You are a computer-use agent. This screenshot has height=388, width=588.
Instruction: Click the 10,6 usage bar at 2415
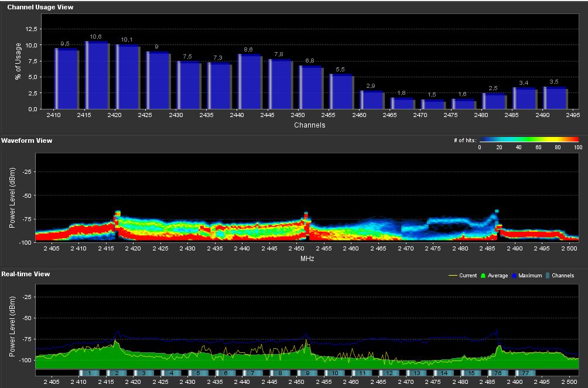tap(97, 75)
